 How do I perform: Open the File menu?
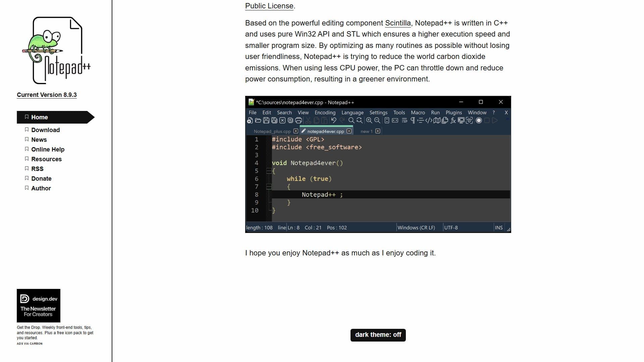[253, 113]
